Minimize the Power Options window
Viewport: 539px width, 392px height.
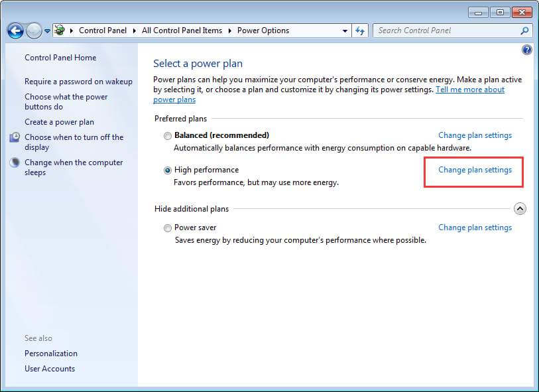[x=478, y=13]
